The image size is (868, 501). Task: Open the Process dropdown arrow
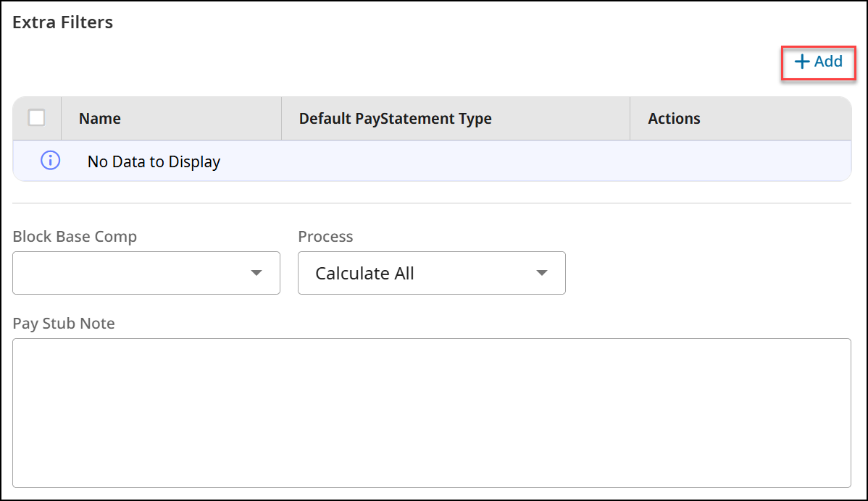tap(541, 273)
